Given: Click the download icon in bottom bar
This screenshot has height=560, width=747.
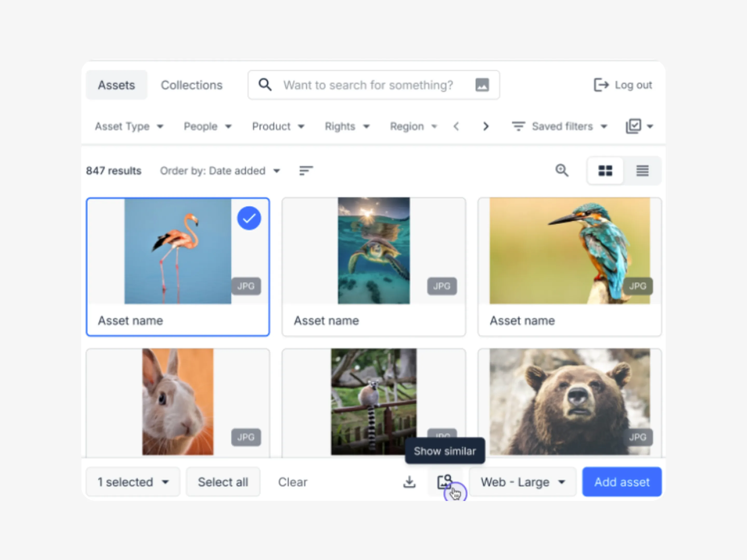Looking at the screenshot, I should pos(409,482).
